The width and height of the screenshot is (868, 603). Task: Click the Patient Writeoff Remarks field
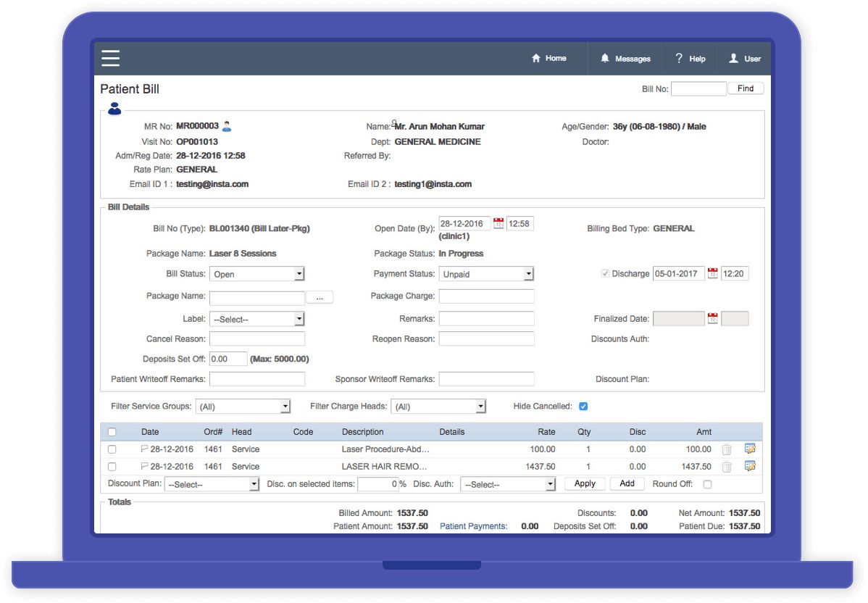[257, 379]
